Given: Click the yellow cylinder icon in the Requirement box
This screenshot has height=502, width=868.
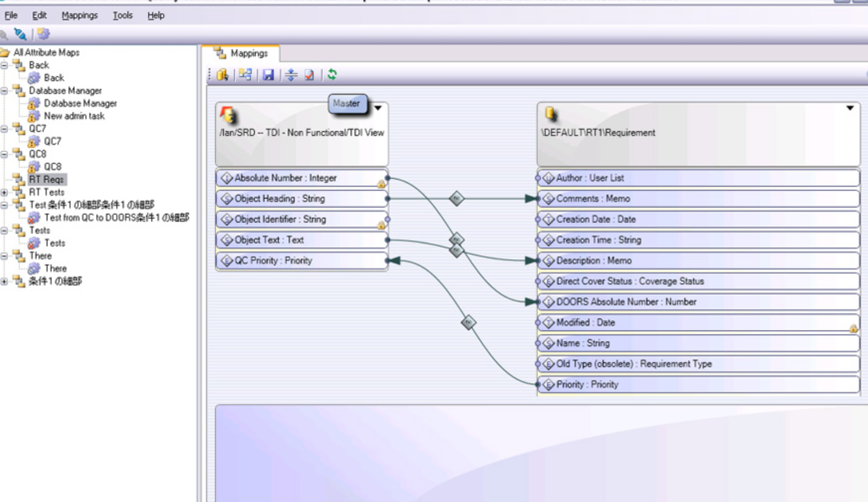Looking at the screenshot, I should (x=551, y=114).
